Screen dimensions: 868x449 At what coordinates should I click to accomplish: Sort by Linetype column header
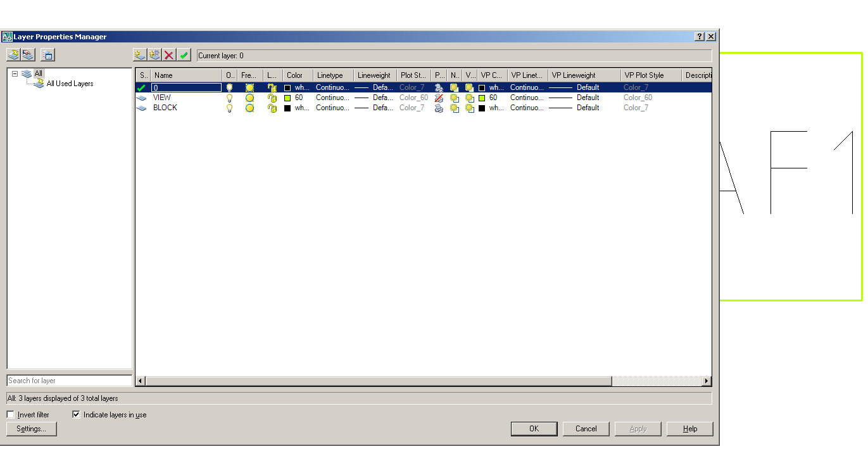(x=333, y=75)
